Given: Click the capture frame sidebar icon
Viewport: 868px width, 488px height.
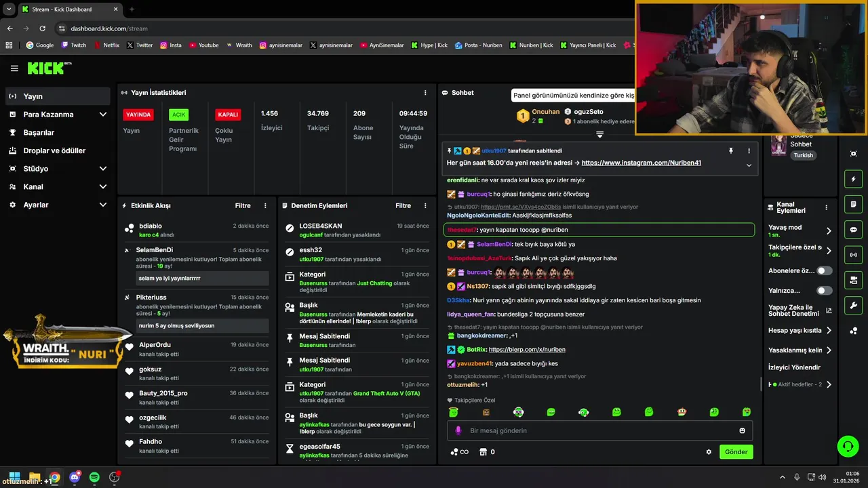Looking at the screenshot, I should [853, 154].
